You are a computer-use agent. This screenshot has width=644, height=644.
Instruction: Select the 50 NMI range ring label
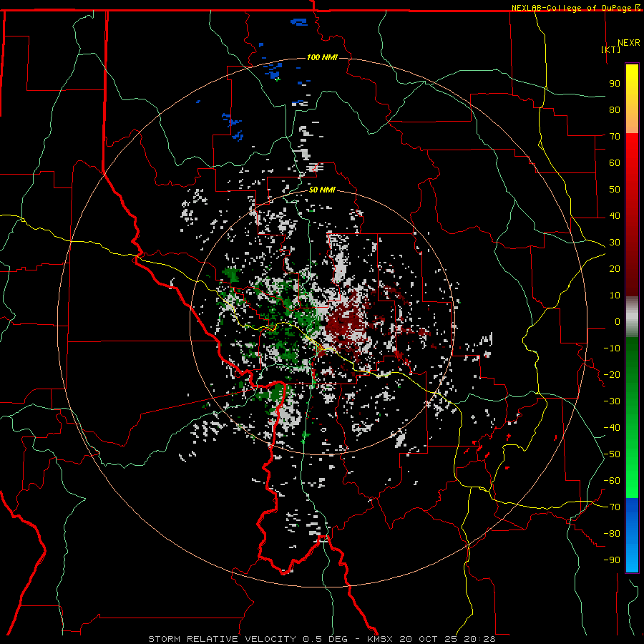[322, 190]
